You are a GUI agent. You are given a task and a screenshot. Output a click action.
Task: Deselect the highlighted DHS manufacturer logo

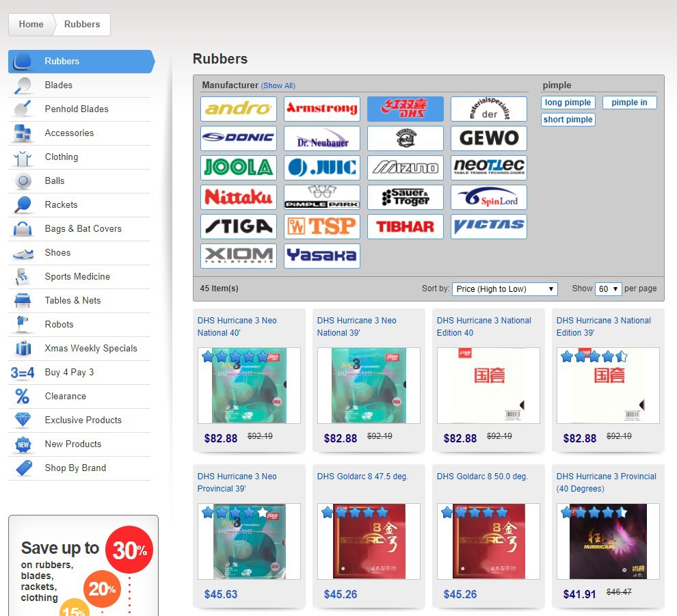405,109
